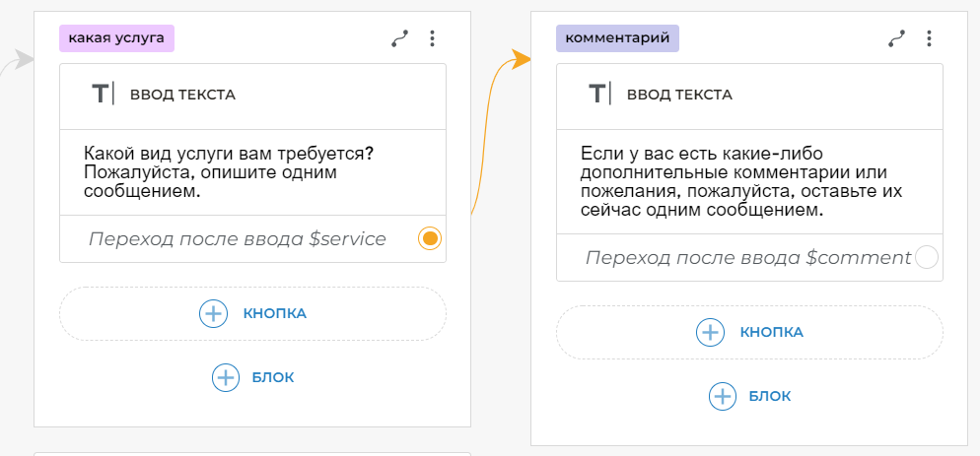
Task: Click the connection icon in the 'какая услуга' block
Action: click(399, 38)
